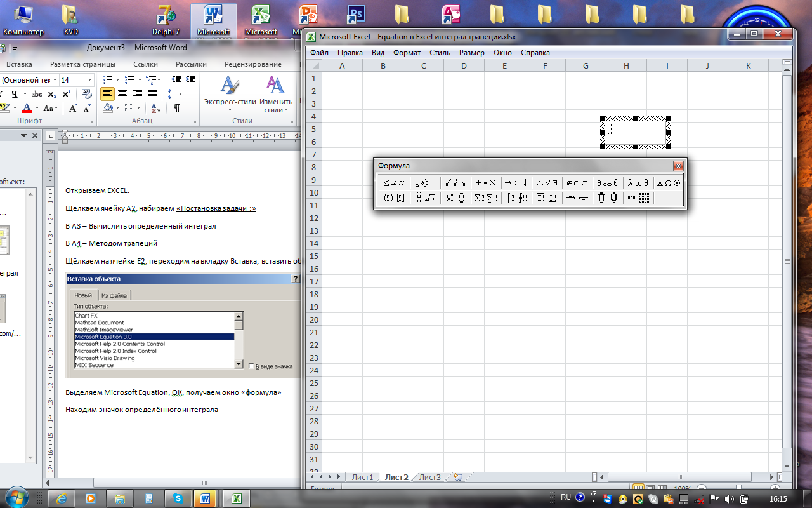The height and width of the screenshot is (508, 812).
Task: Toggle strikethrough in Word ribbon
Action: click(37, 94)
